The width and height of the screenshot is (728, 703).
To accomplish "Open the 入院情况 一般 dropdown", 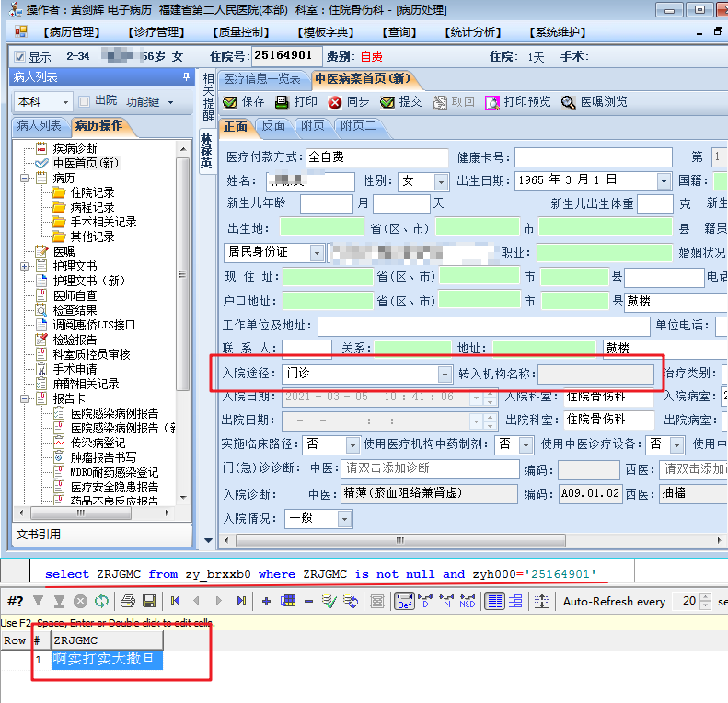I will click(344, 519).
